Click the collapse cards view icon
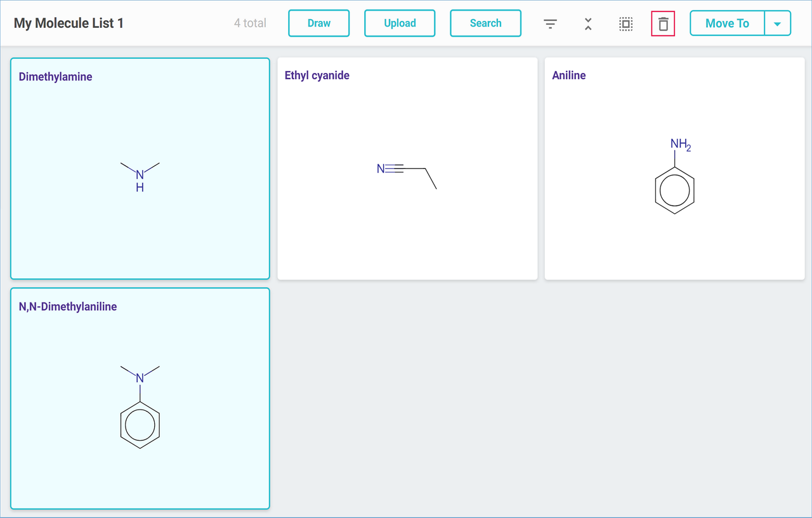Viewport: 812px width, 518px height. tap(588, 24)
